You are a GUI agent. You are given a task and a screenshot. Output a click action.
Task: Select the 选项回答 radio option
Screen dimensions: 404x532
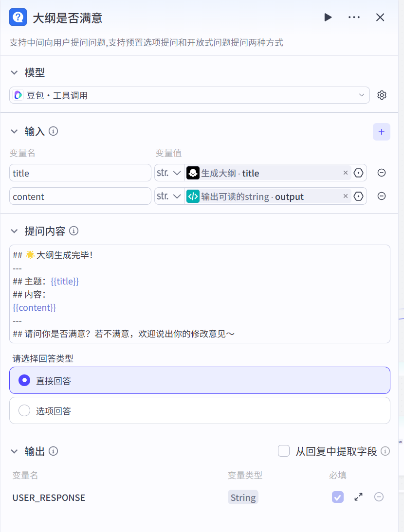click(24, 411)
